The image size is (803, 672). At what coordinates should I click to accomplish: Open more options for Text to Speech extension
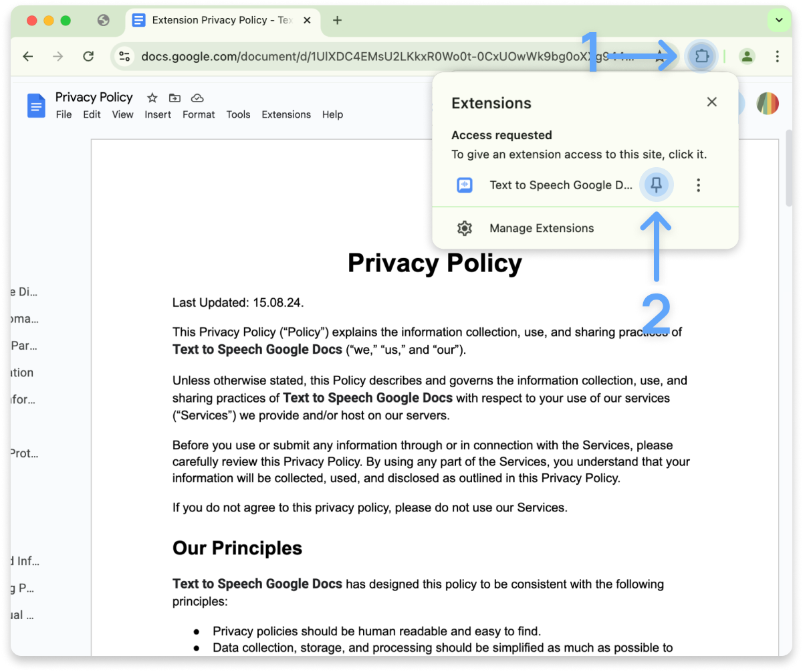point(698,185)
